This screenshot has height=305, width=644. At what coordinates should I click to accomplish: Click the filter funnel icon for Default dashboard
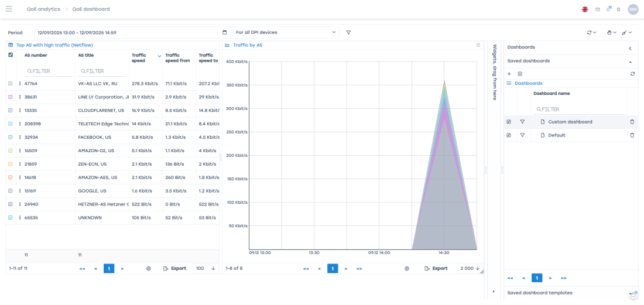coord(522,135)
